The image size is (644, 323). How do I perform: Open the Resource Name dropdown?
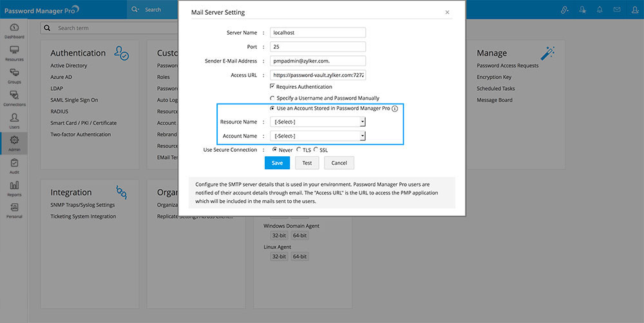[318, 122]
